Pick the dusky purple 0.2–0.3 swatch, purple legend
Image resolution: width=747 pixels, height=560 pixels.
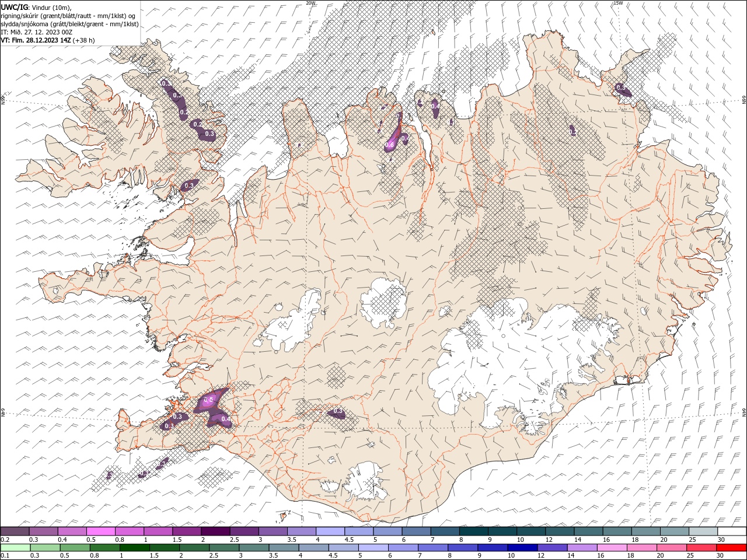15,531
